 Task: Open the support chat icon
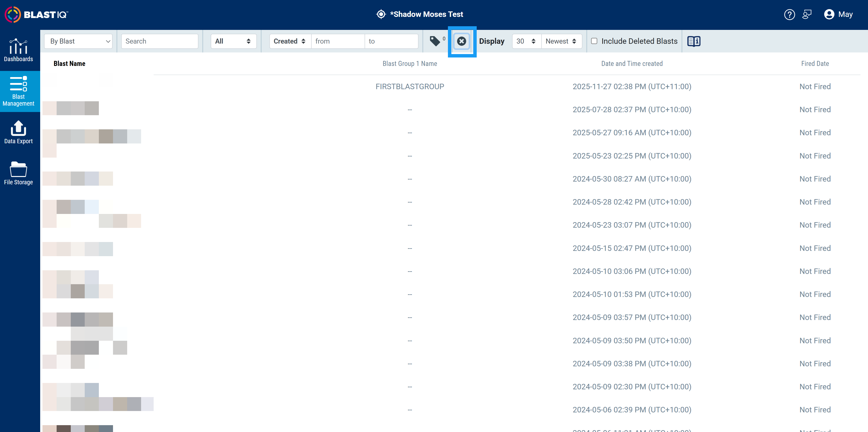807,14
